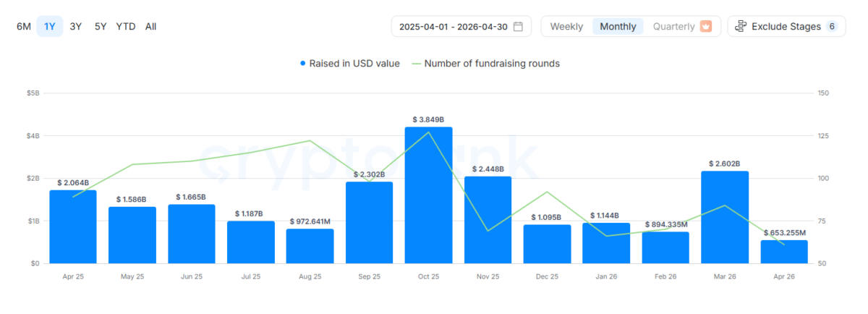868x314 pixels.
Task: Switch to the 3Y time range
Action: point(75,27)
